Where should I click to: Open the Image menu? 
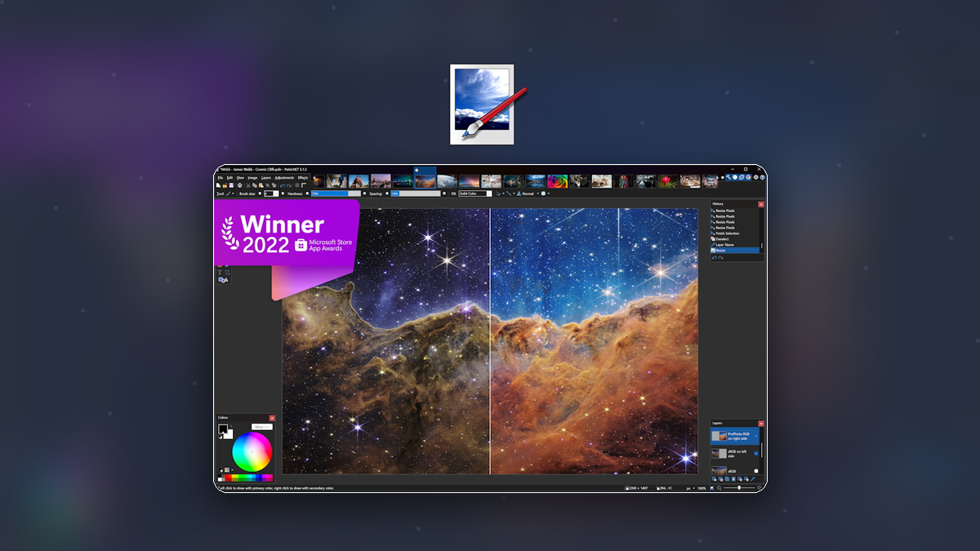pos(252,178)
